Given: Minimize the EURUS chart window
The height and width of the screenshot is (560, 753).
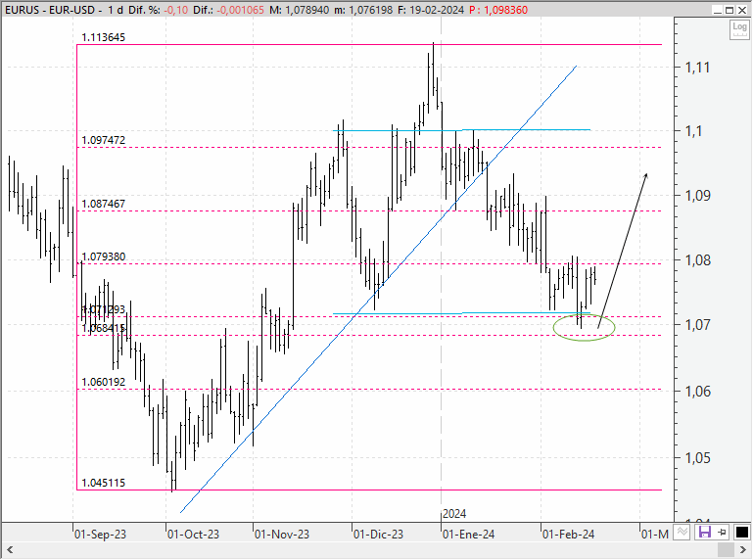Looking at the screenshot, I should coord(718,10).
